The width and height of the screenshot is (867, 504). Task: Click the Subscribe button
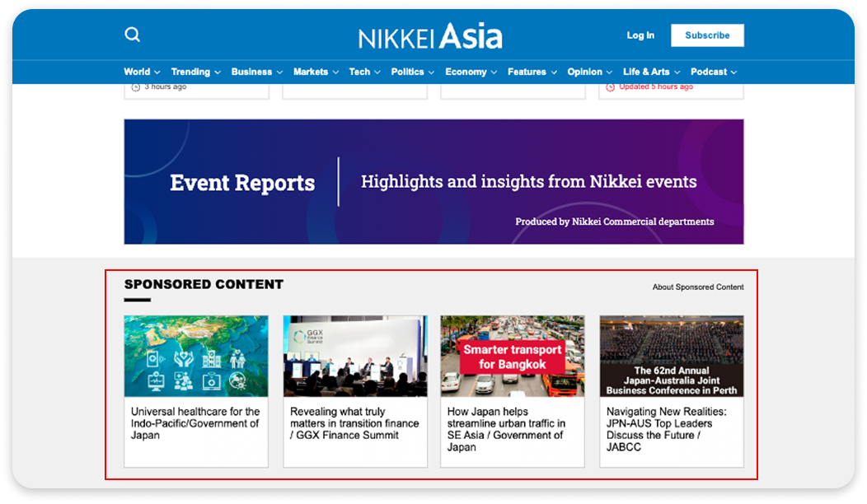[707, 35]
